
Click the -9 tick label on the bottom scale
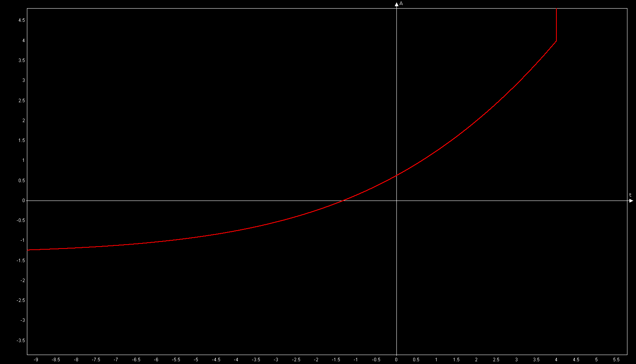tap(36, 360)
